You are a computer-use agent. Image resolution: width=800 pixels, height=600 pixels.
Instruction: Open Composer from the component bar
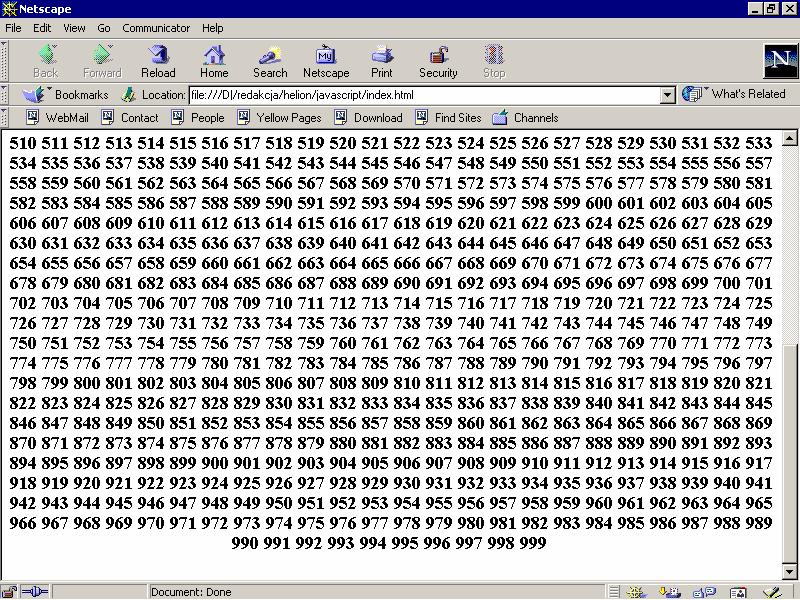tap(773, 592)
